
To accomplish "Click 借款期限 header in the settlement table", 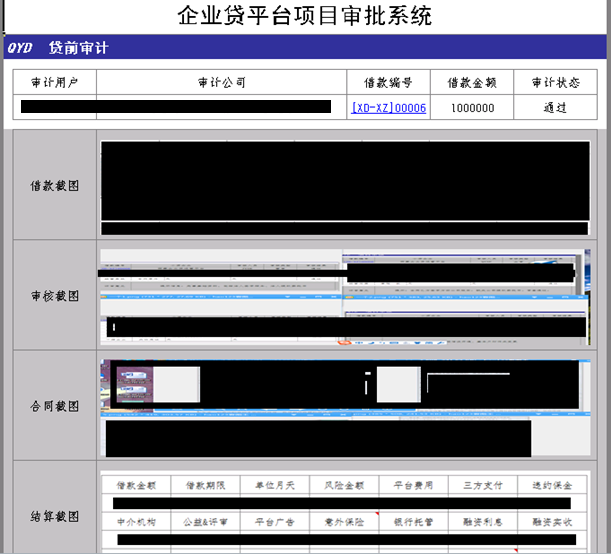I will (x=206, y=485).
